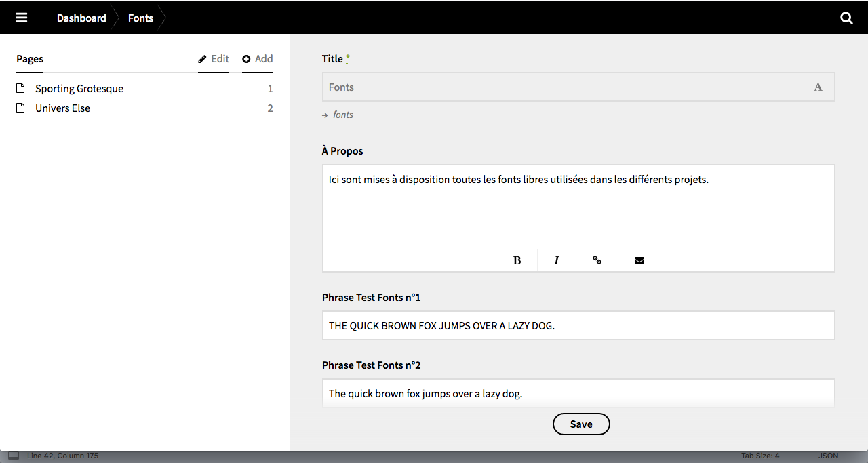Open the search magnifier icon
868x463 pixels.
click(x=846, y=18)
